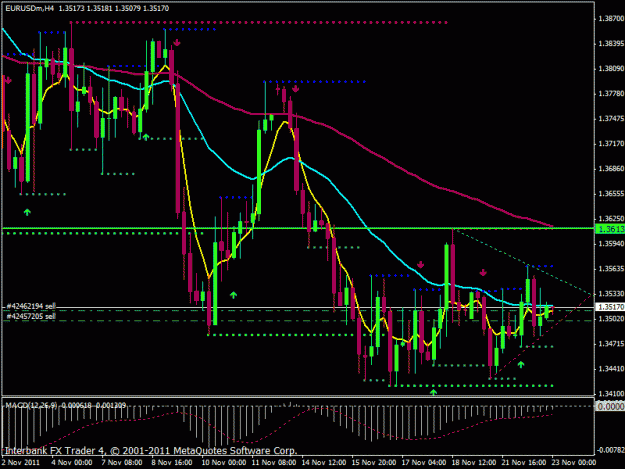Click the 14 Nov 12:00 time label

[324, 462]
